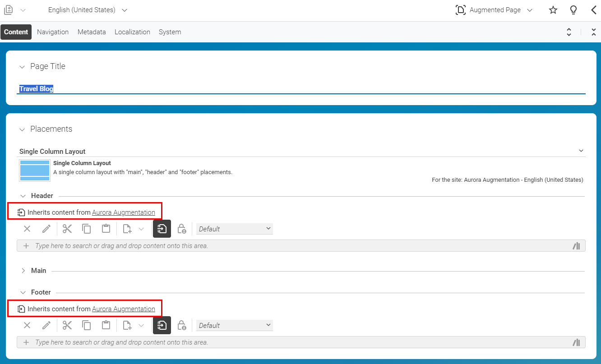Bookmark the page using the star icon
Screen dimensions: 601x364
553,9
